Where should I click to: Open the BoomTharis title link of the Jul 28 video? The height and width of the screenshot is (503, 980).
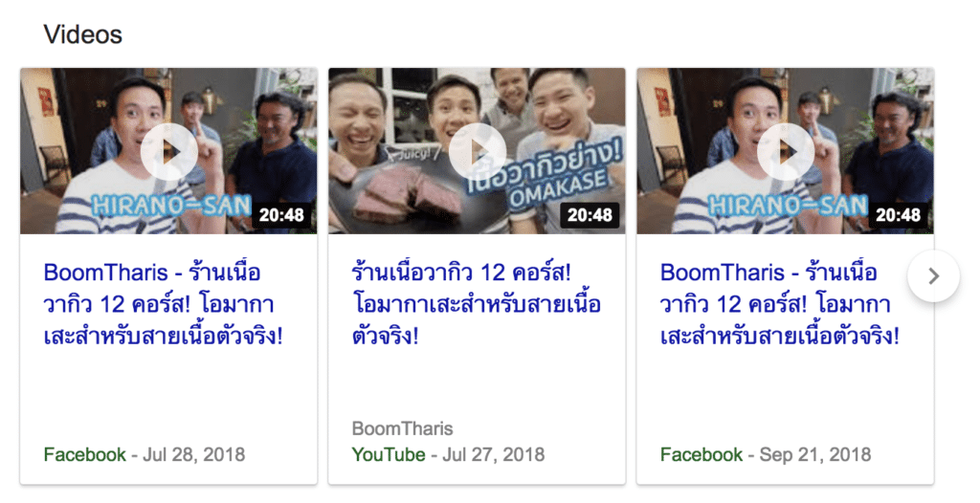coord(163,304)
